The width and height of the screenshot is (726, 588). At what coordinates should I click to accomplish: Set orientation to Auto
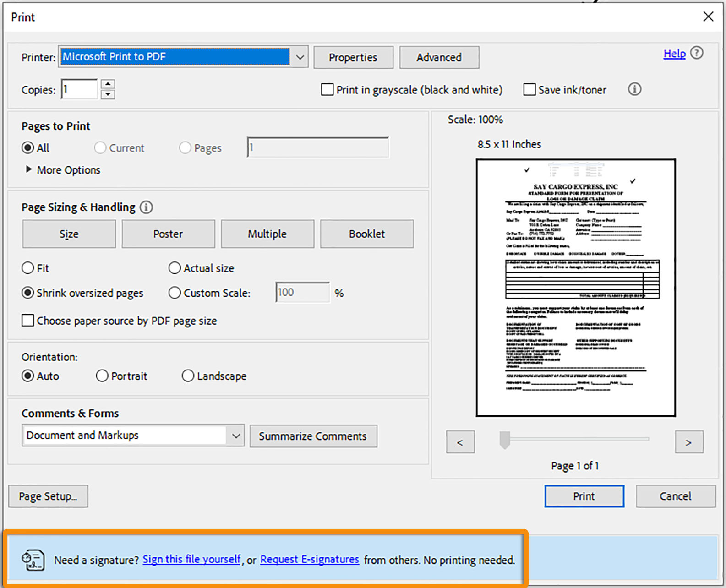point(28,376)
